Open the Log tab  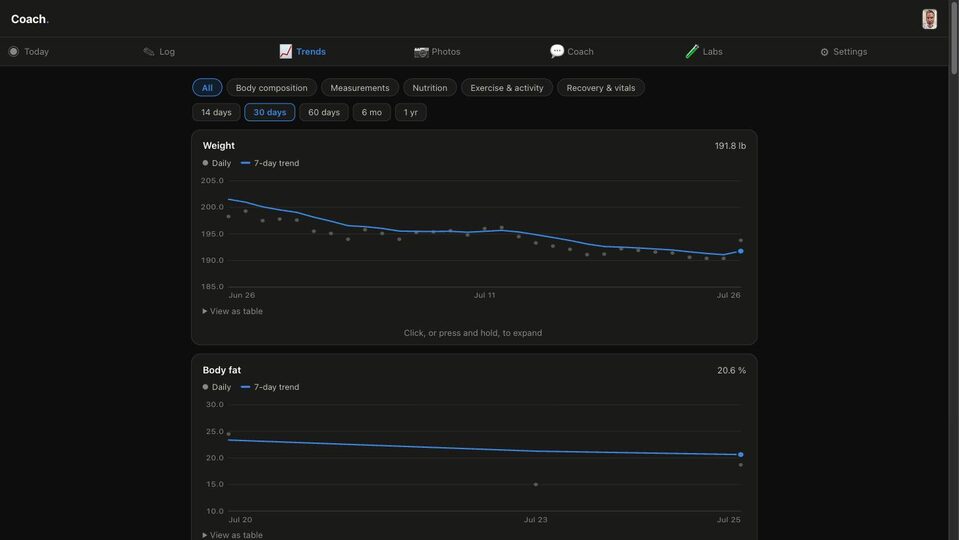pyautogui.click(x=159, y=51)
